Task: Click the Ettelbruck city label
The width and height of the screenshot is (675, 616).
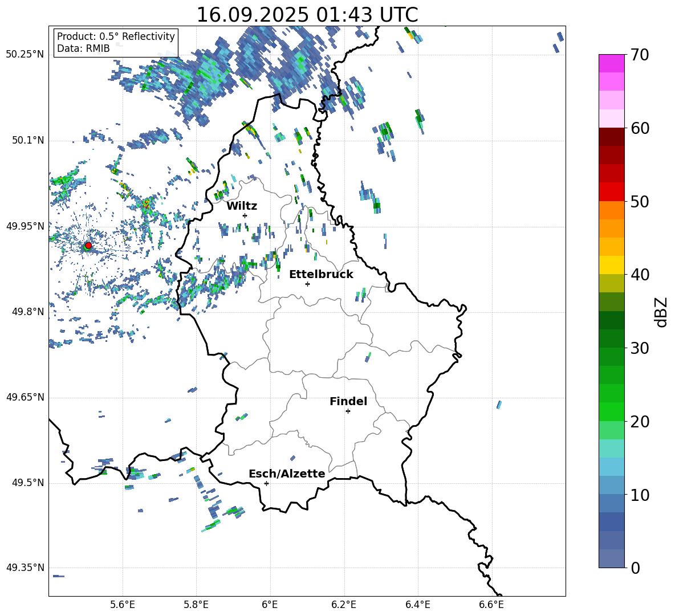Action: pyautogui.click(x=321, y=275)
